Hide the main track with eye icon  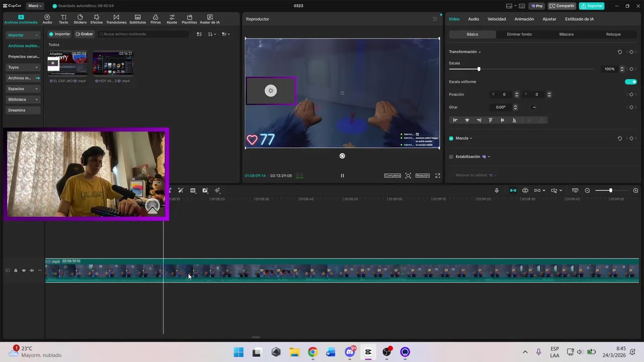24,270
